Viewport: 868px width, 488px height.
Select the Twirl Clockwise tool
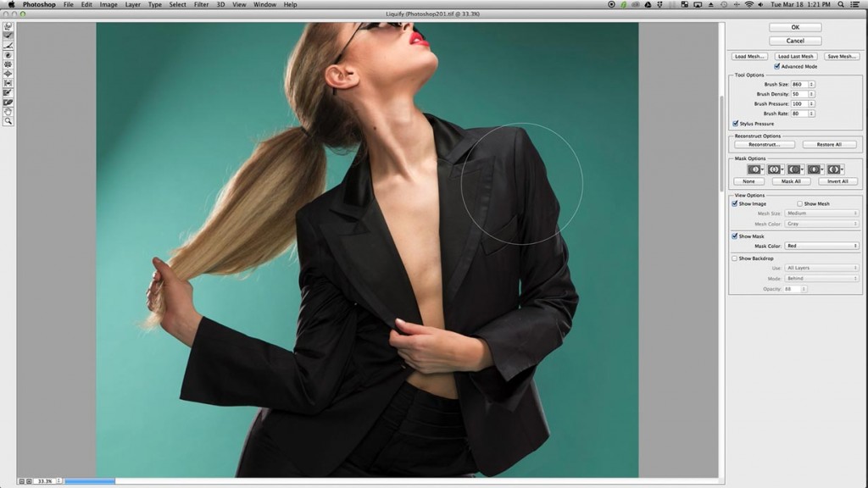pyautogui.click(x=8, y=55)
